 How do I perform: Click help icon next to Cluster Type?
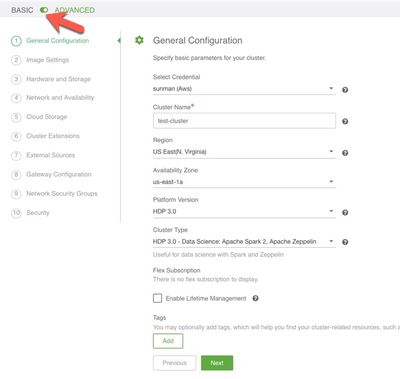point(345,242)
